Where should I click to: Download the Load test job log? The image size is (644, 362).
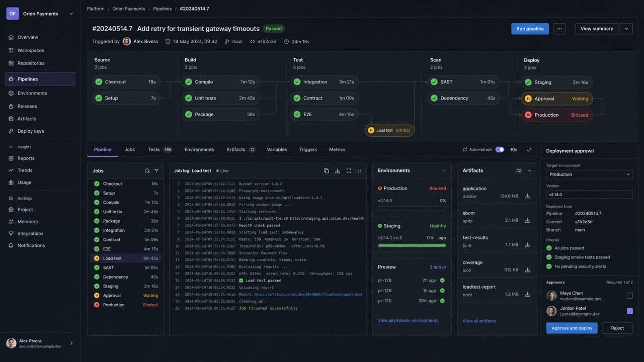tap(338, 171)
